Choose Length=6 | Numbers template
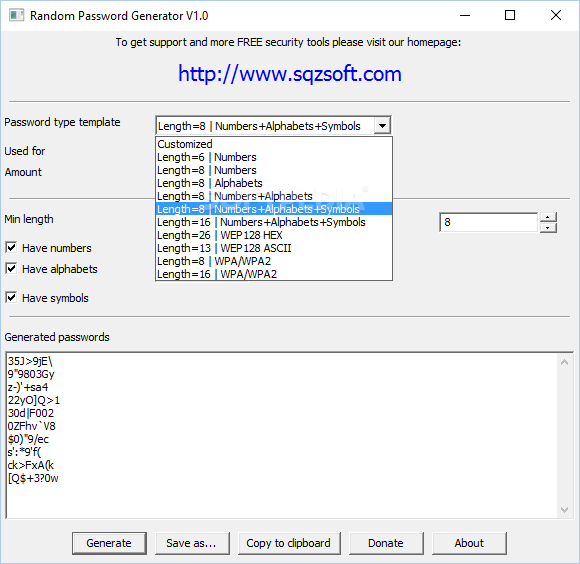580x564 pixels. [x=274, y=157]
